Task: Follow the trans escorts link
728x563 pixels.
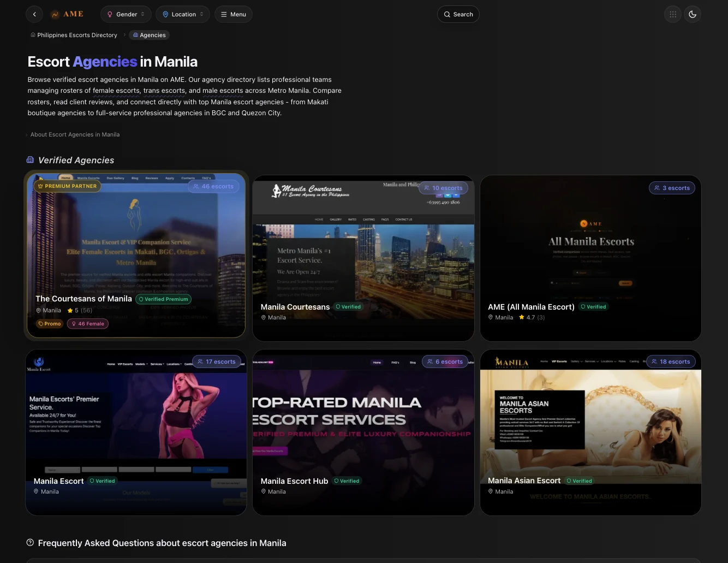Action: [x=164, y=91]
